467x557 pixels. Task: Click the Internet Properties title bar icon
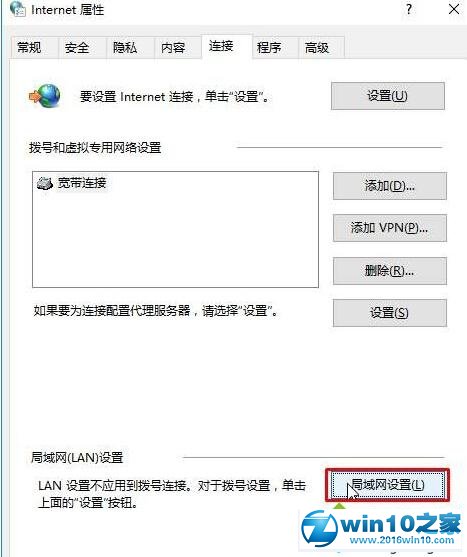pos(17,9)
